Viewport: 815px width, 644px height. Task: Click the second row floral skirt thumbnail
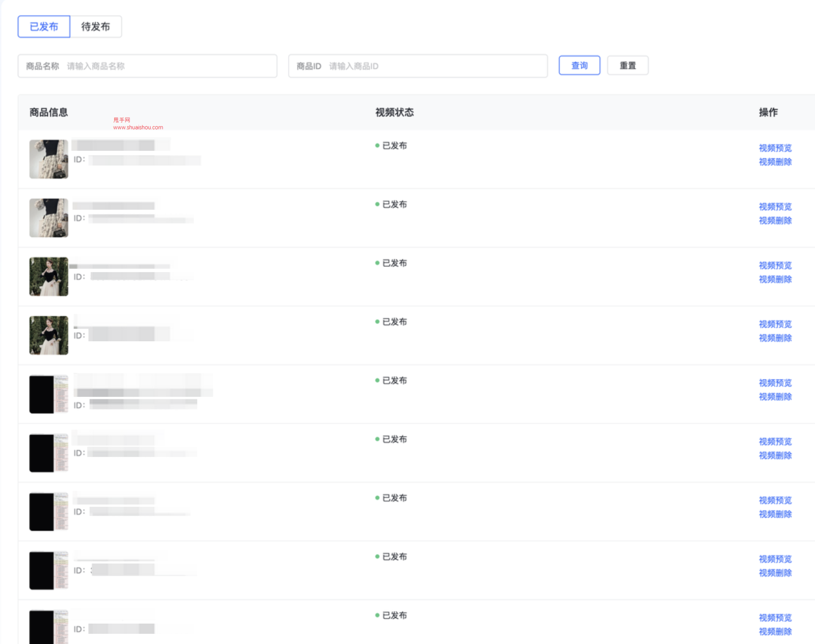[x=49, y=218]
